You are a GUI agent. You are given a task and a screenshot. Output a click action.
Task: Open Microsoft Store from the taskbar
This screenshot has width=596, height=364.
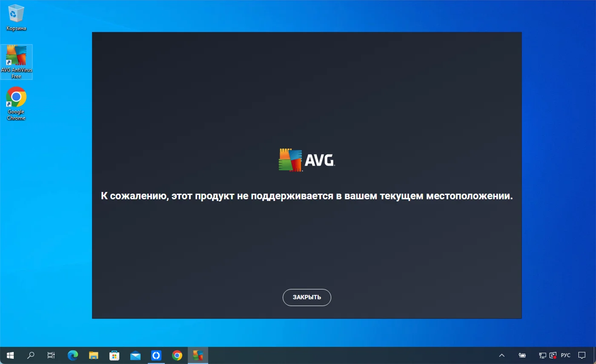click(x=115, y=355)
